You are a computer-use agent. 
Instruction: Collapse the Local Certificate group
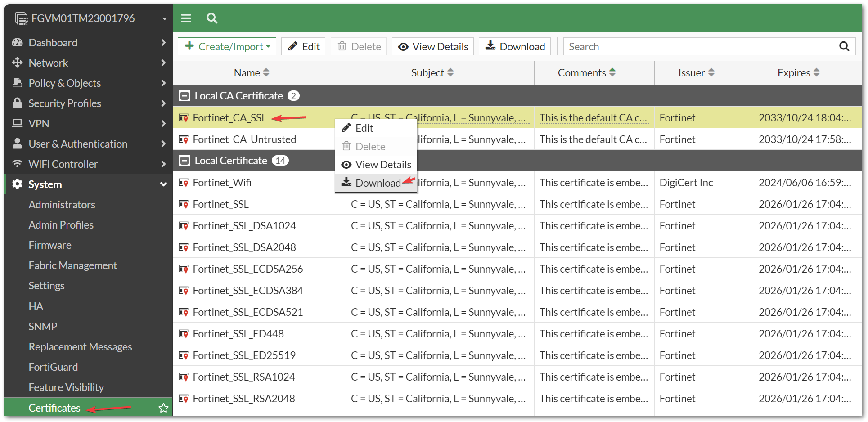click(184, 161)
